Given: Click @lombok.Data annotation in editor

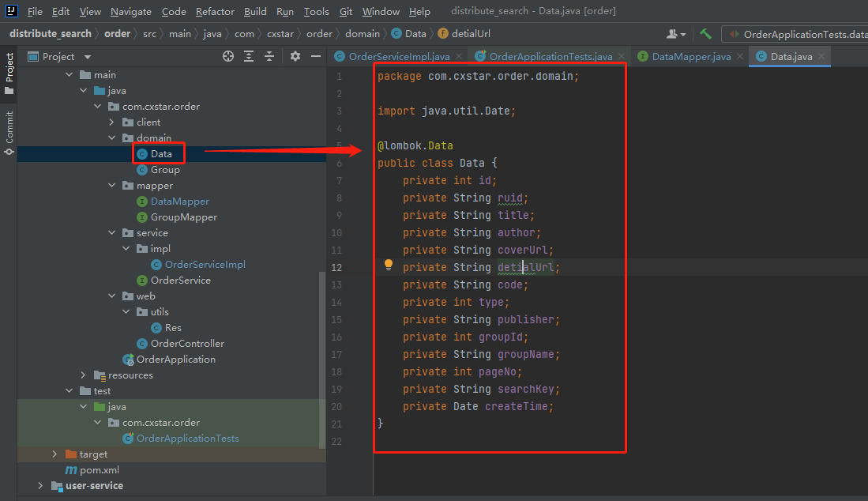Looking at the screenshot, I should (x=415, y=145).
